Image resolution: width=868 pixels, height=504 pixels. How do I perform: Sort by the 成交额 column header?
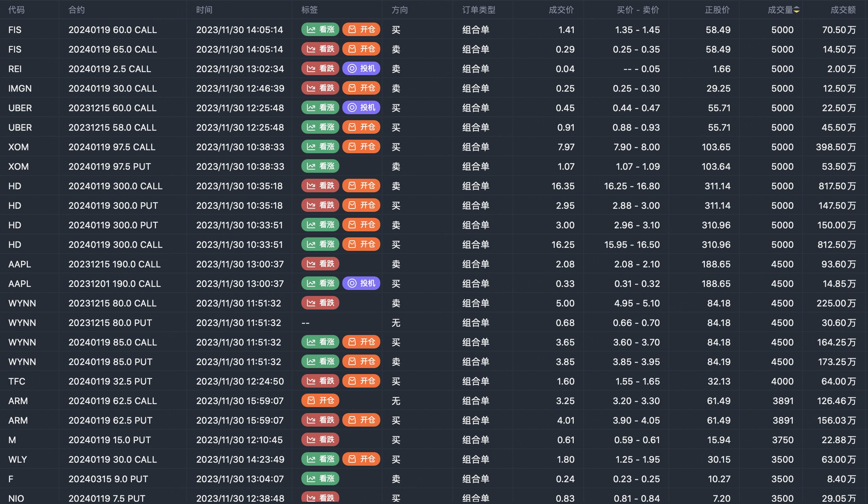[x=843, y=10]
